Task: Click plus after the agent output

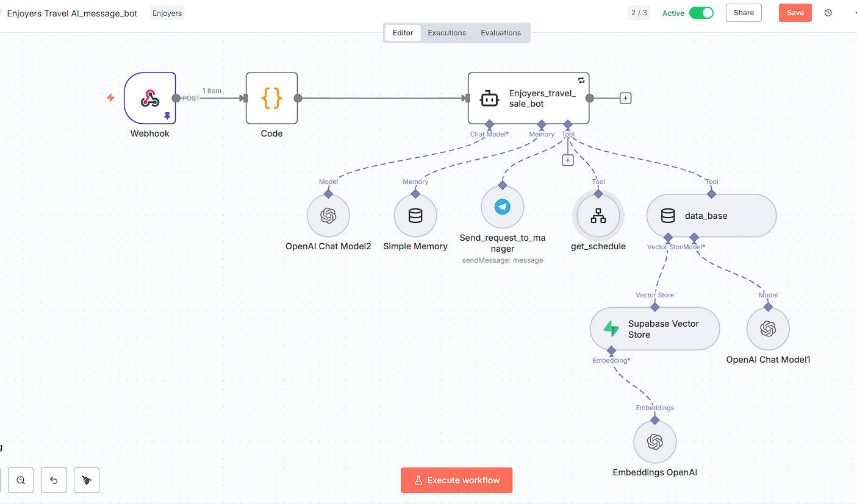Action: 625,98
